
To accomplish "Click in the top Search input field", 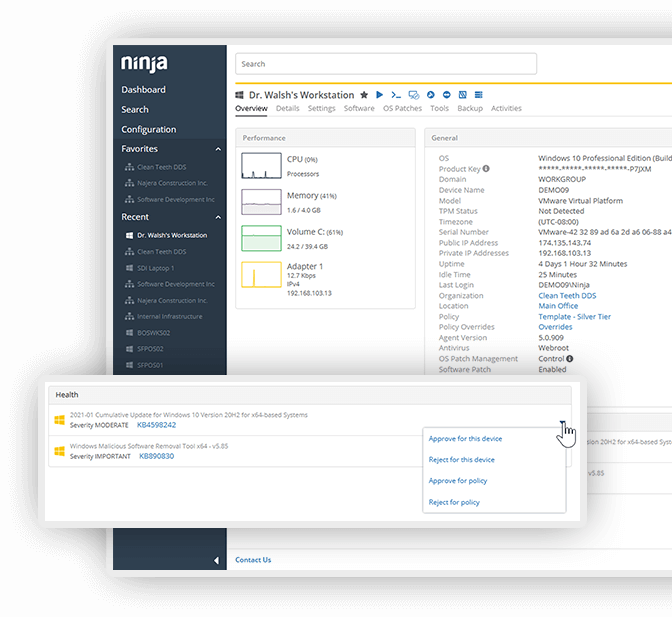I will pyautogui.click(x=386, y=64).
